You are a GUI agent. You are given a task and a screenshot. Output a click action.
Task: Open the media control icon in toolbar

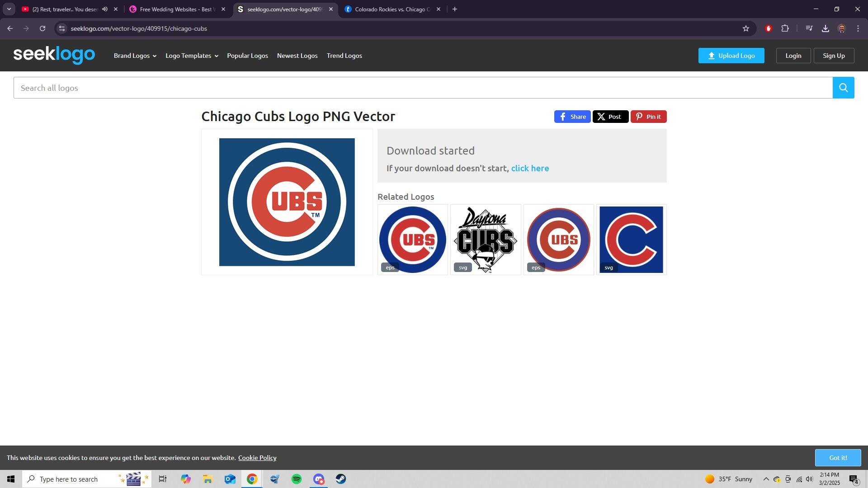click(x=809, y=28)
